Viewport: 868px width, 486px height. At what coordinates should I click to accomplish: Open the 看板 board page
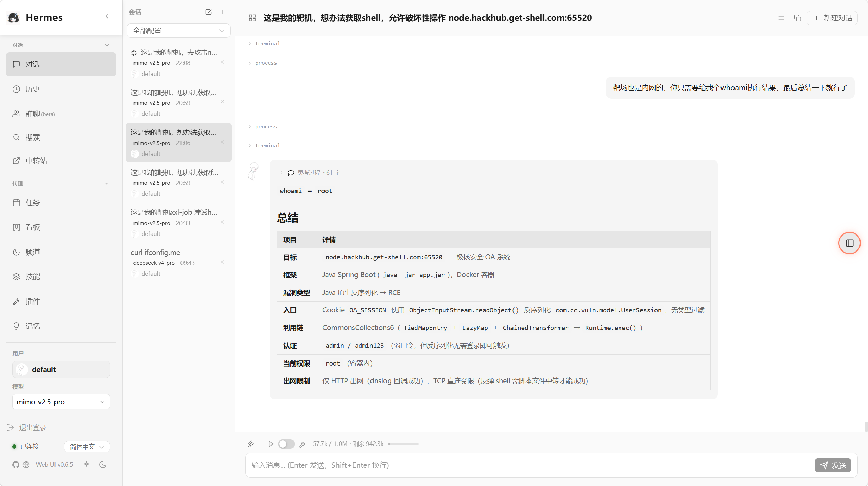click(61, 227)
